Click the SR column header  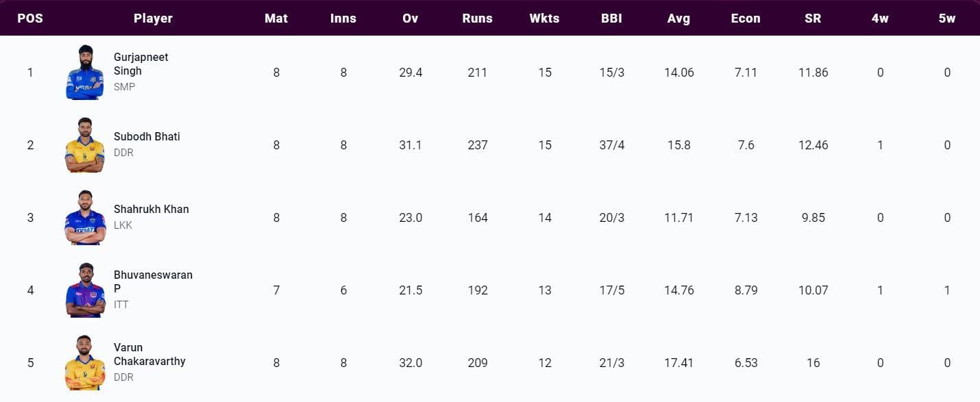coord(813,18)
